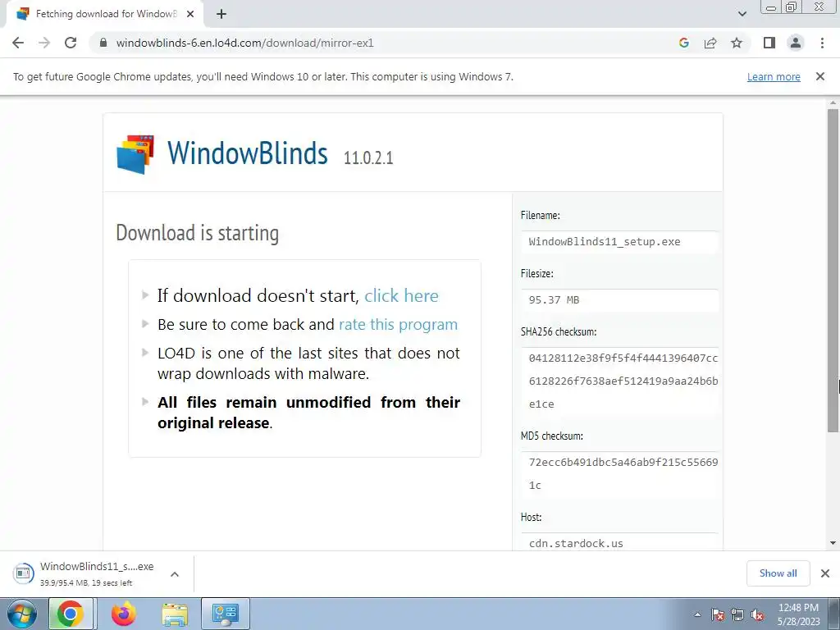
Task: Click the WindowBlinds logo icon
Action: (135, 154)
